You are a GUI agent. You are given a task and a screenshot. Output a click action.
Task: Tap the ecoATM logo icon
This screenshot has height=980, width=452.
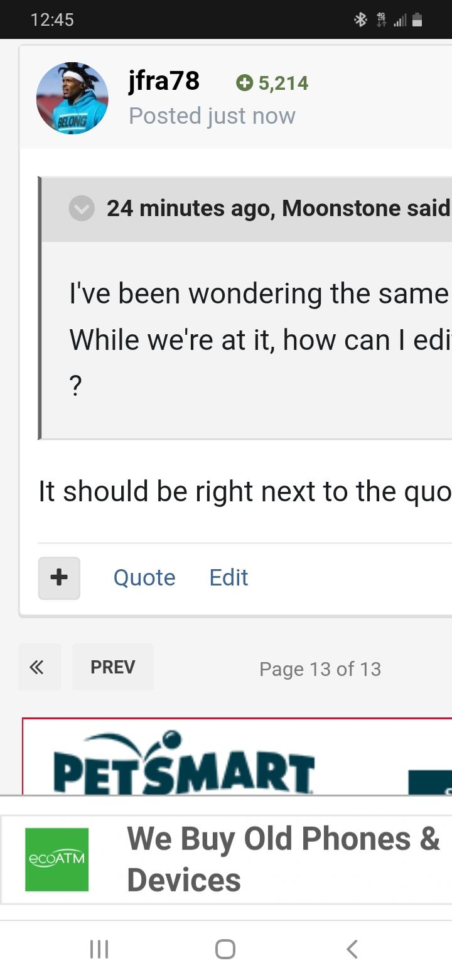56,859
